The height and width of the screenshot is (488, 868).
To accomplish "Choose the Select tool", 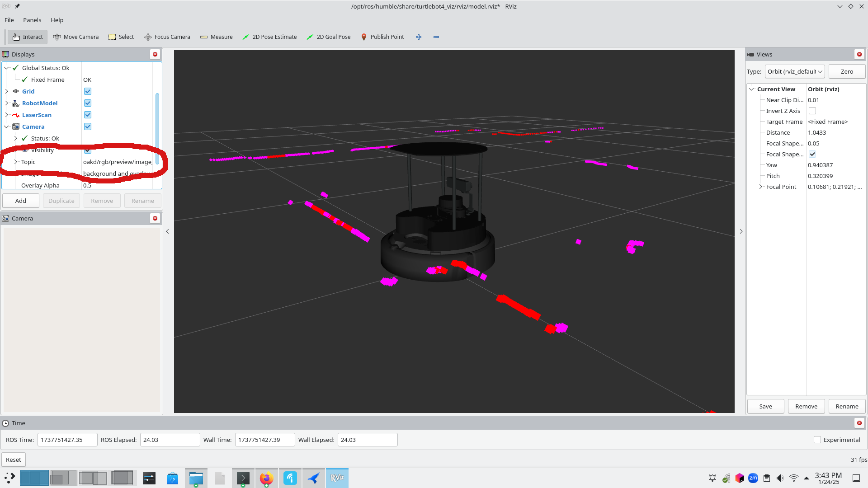I will (x=121, y=37).
